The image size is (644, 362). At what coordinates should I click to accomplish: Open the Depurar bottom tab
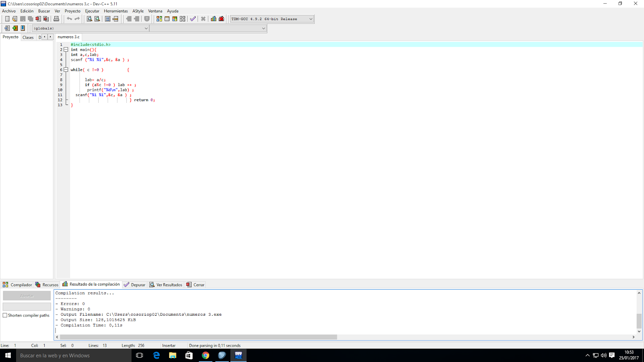(134, 285)
